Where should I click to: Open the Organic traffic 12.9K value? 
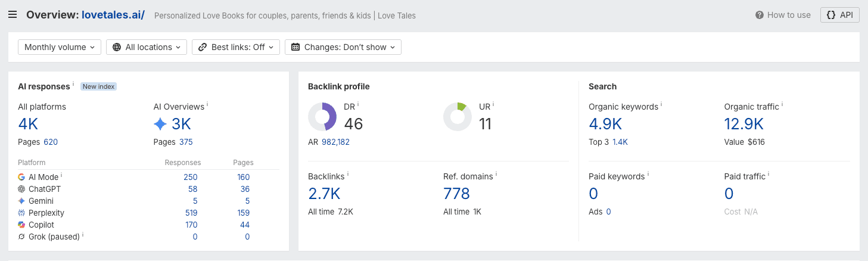tap(744, 124)
